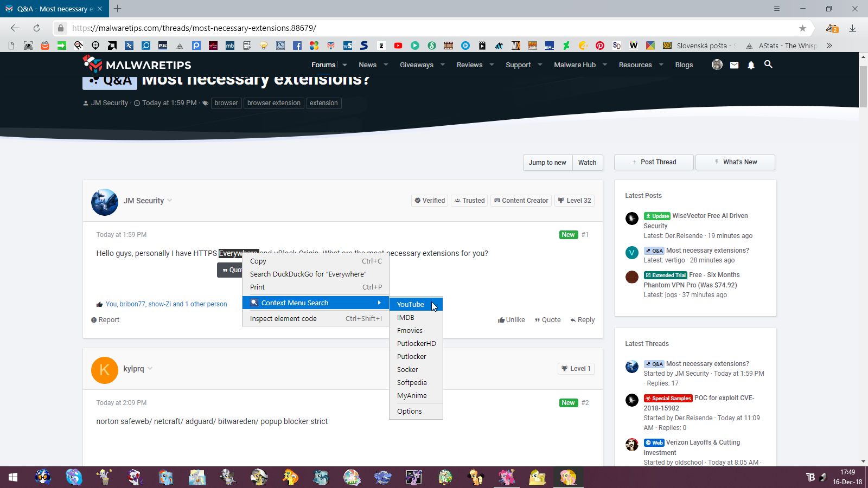Screen dimensions: 868x488
Task: Pick PutlockerHD in the search submenu
Action: (x=416, y=343)
